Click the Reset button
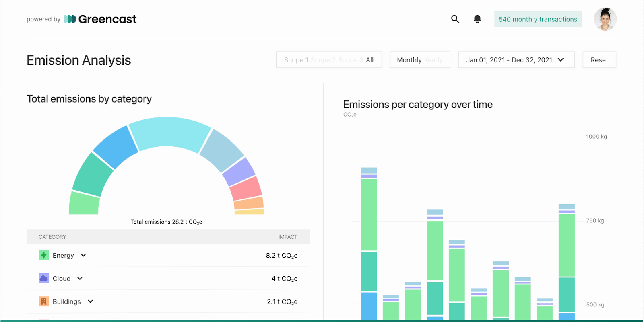 tap(599, 60)
